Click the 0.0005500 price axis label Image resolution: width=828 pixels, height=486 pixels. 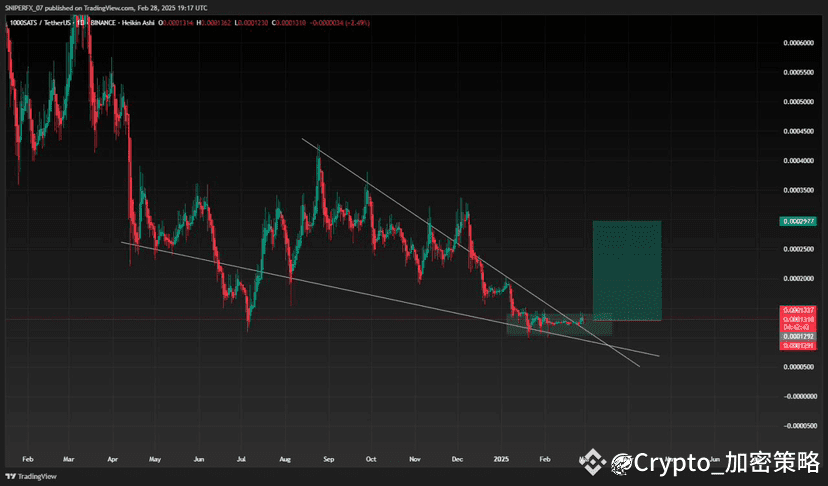(x=798, y=72)
